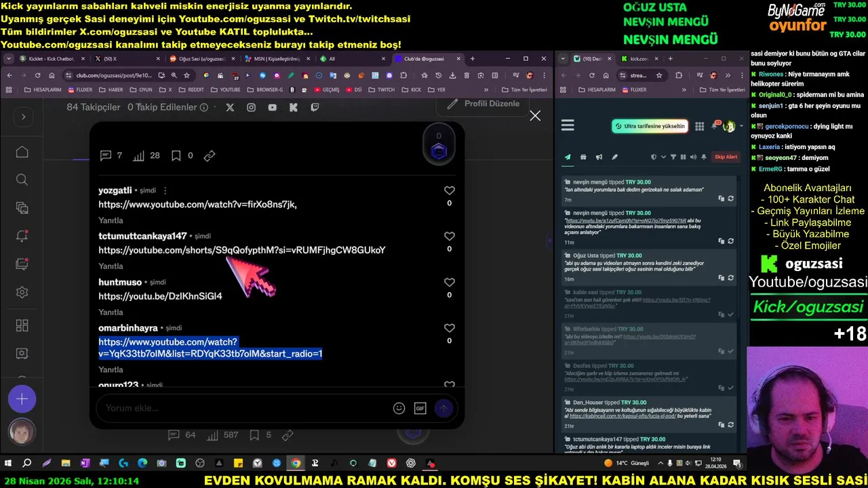
Task: Open filter funnel icon in recent events
Action: pos(673,157)
